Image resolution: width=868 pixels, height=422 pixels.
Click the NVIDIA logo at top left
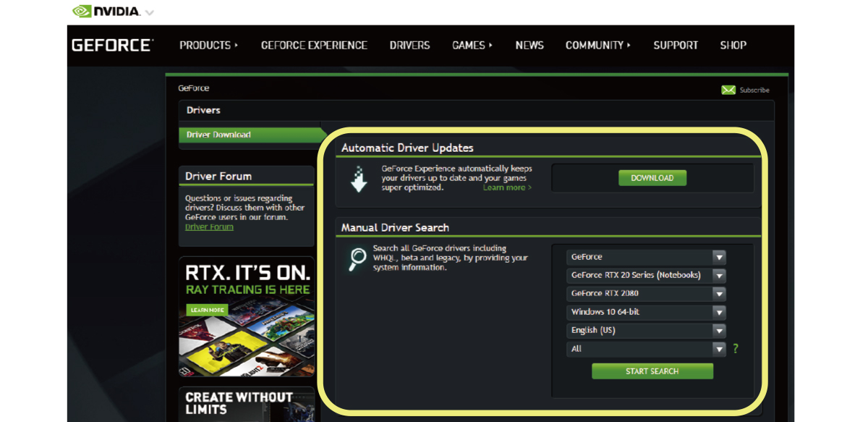pyautogui.click(x=106, y=12)
